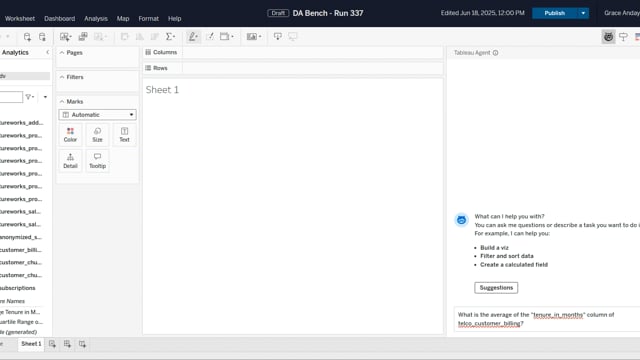Click the Suggestions button
This screenshot has height=360, width=640.
click(x=496, y=288)
